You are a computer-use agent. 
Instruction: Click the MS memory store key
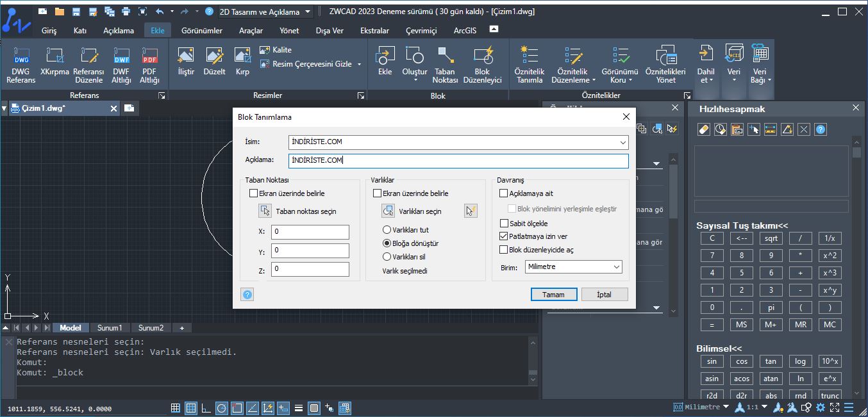click(742, 325)
